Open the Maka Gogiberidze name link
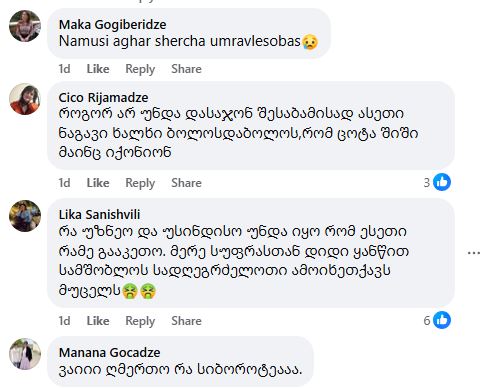 pos(112,25)
